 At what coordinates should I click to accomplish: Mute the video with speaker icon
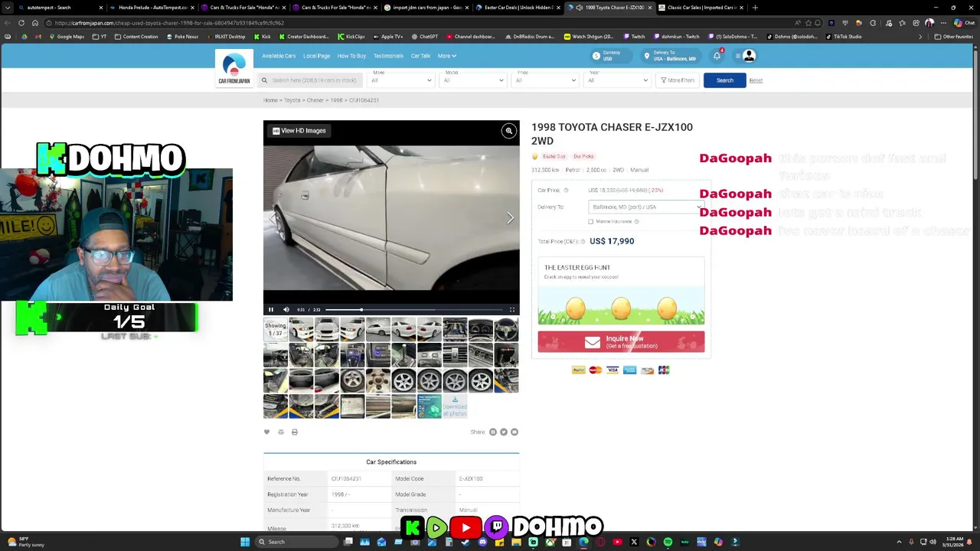pos(286,310)
